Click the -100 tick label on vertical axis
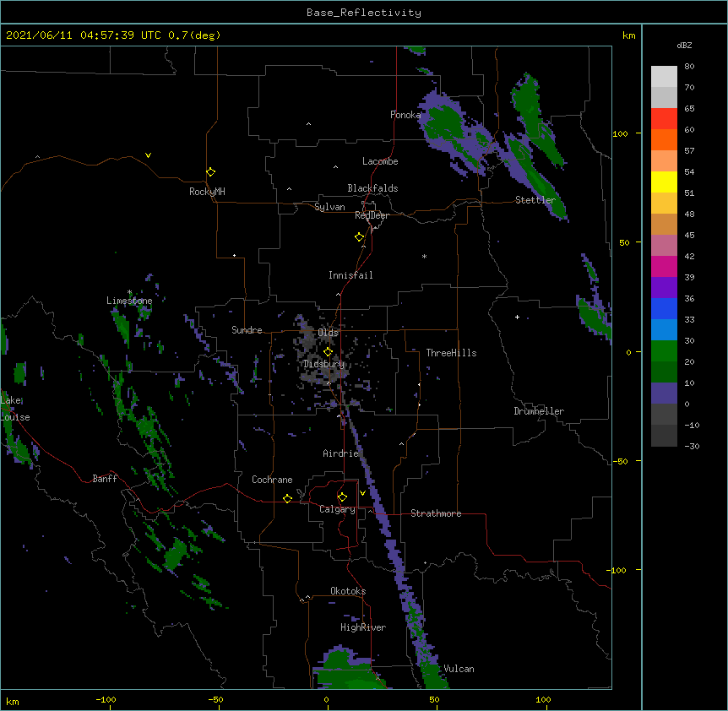 pyautogui.click(x=617, y=570)
